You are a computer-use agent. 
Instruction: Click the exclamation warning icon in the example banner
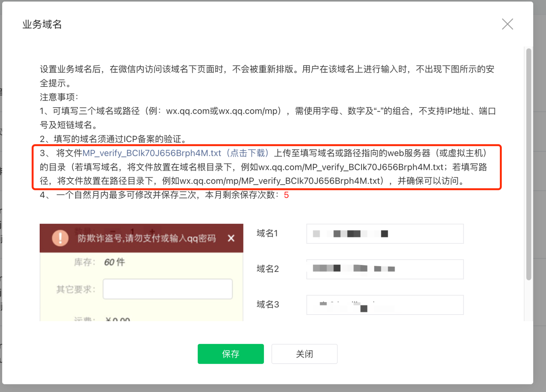point(60,238)
